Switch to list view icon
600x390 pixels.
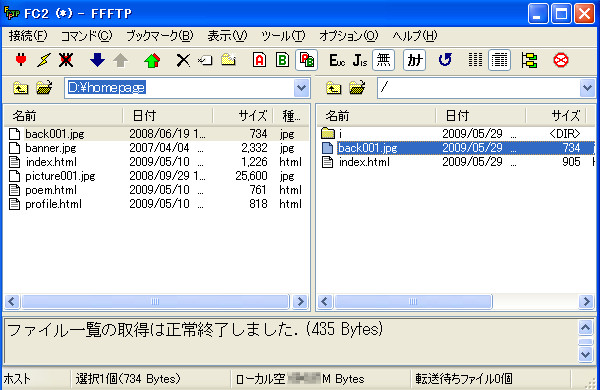(x=475, y=60)
